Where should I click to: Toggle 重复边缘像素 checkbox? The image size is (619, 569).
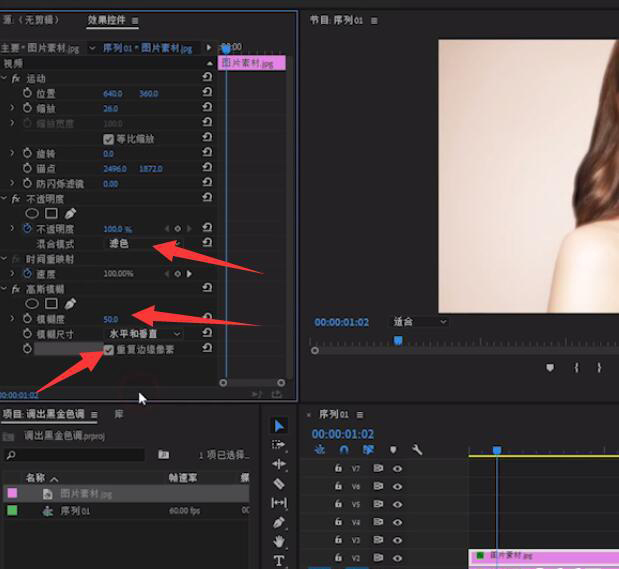[x=109, y=350]
